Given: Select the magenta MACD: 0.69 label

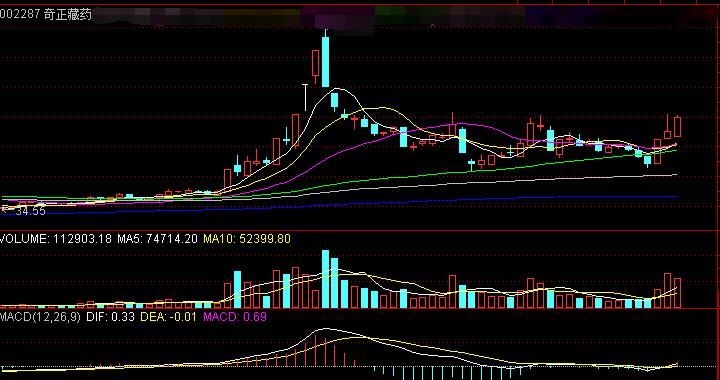Looking at the screenshot, I should pos(235,317).
